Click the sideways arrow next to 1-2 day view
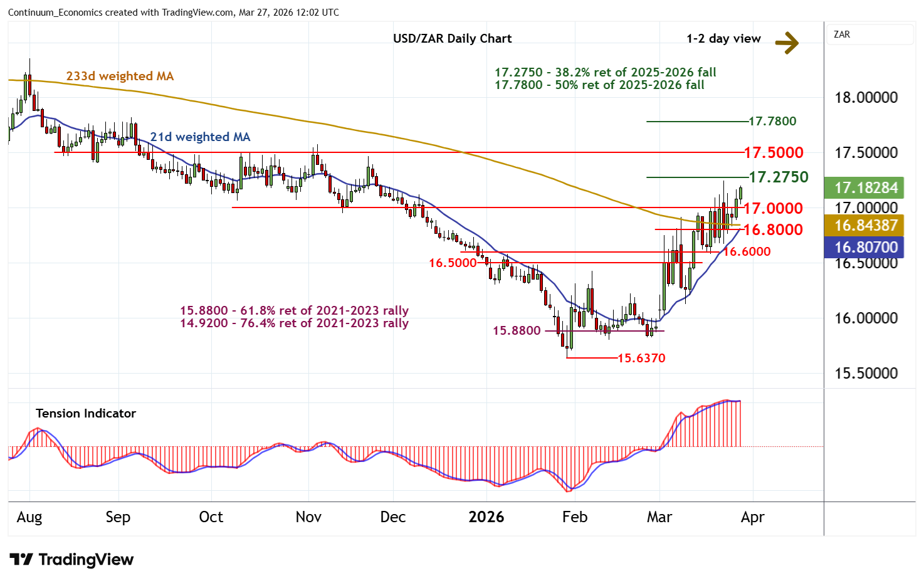Image resolution: width=924 pixels, height=583 pixels. 787,43
